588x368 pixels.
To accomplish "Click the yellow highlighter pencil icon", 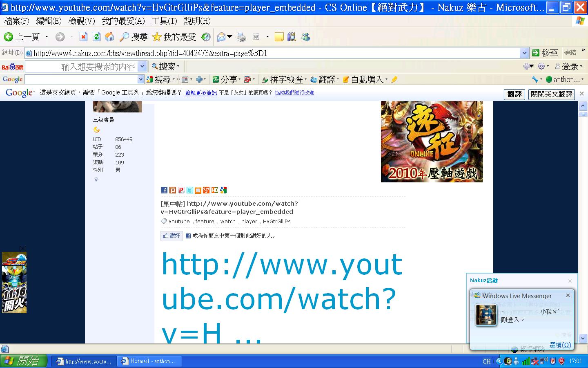I will point(394,79).
